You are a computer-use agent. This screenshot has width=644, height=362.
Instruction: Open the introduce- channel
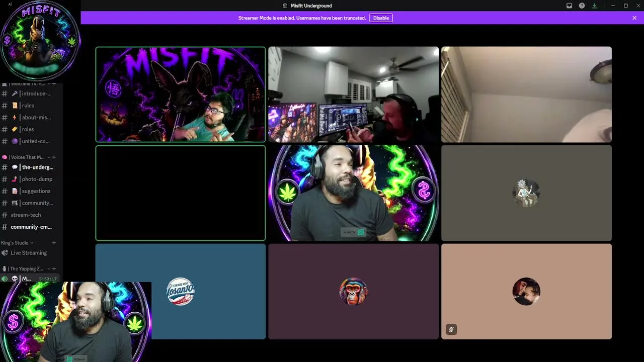coord(31,94)
